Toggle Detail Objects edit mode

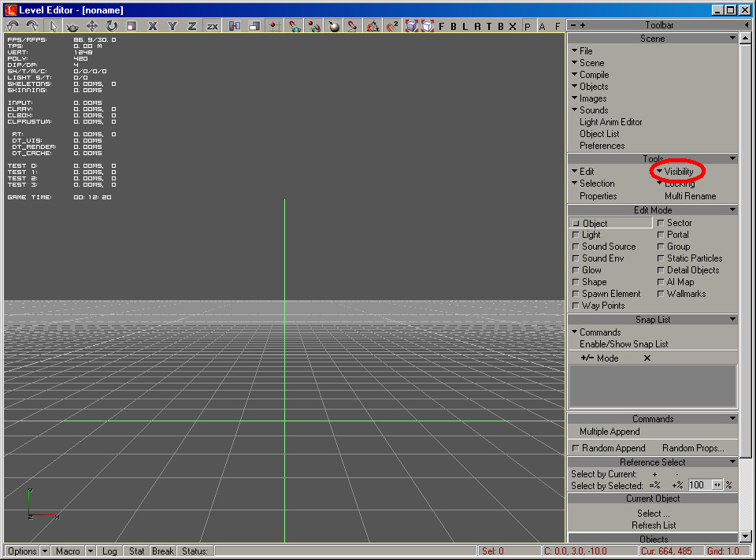[661, 270]
